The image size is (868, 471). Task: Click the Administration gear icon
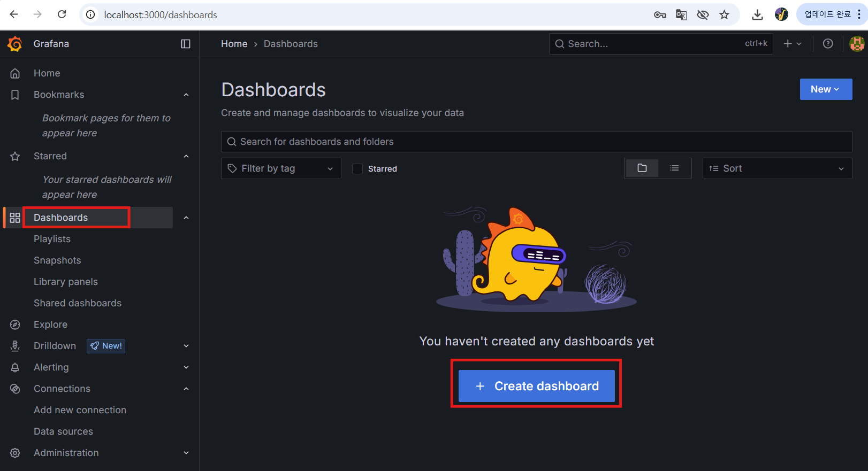click(15, 453)
